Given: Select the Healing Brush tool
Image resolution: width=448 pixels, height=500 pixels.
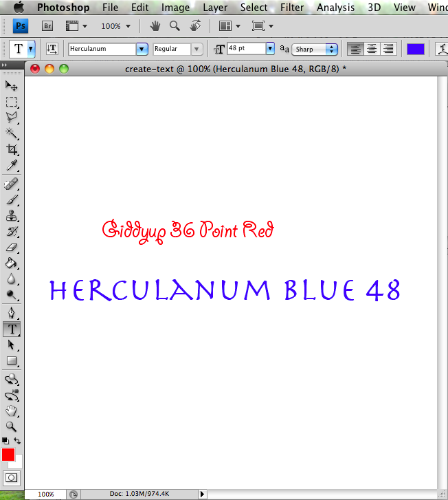Looking at the screenshot, I should coord(12,184).
